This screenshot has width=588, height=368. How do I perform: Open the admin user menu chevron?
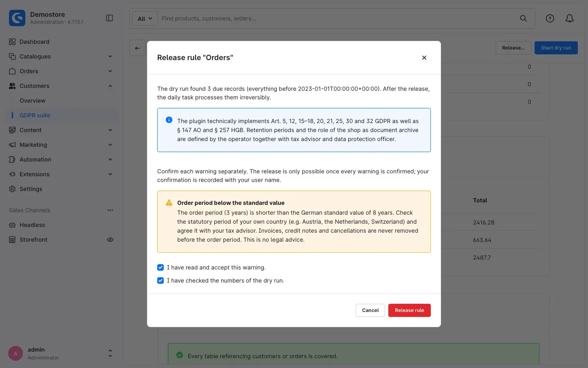[110, 353]
